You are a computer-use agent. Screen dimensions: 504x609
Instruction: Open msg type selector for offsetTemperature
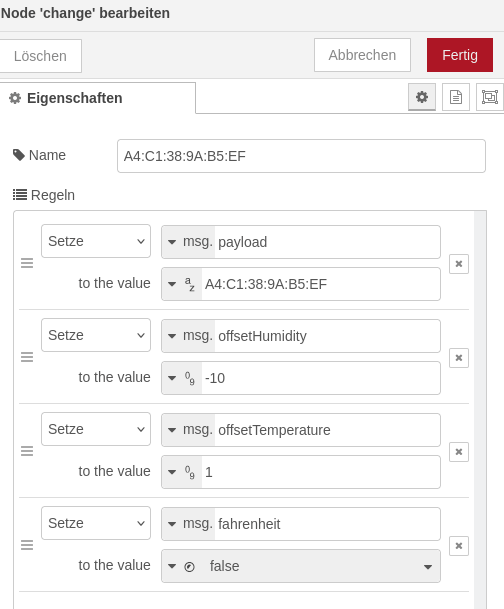pyautogui.click(x=188, y=430)
